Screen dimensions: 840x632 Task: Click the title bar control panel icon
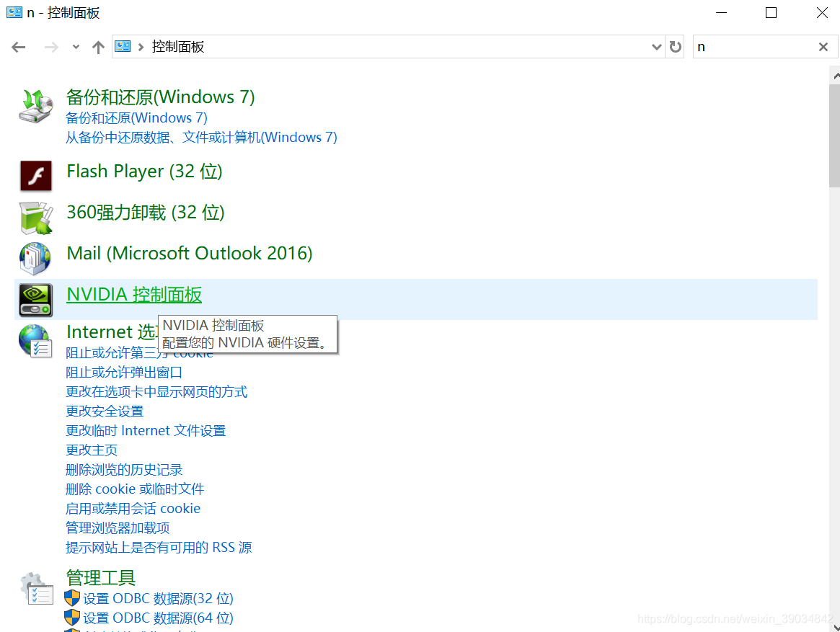click(x=14, y=12)
